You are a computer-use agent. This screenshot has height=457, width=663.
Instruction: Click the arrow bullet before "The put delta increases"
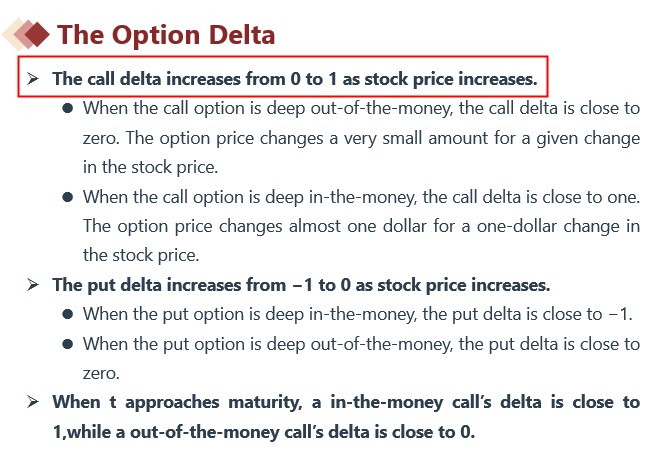pyautogui.click(x=34, y=285)
